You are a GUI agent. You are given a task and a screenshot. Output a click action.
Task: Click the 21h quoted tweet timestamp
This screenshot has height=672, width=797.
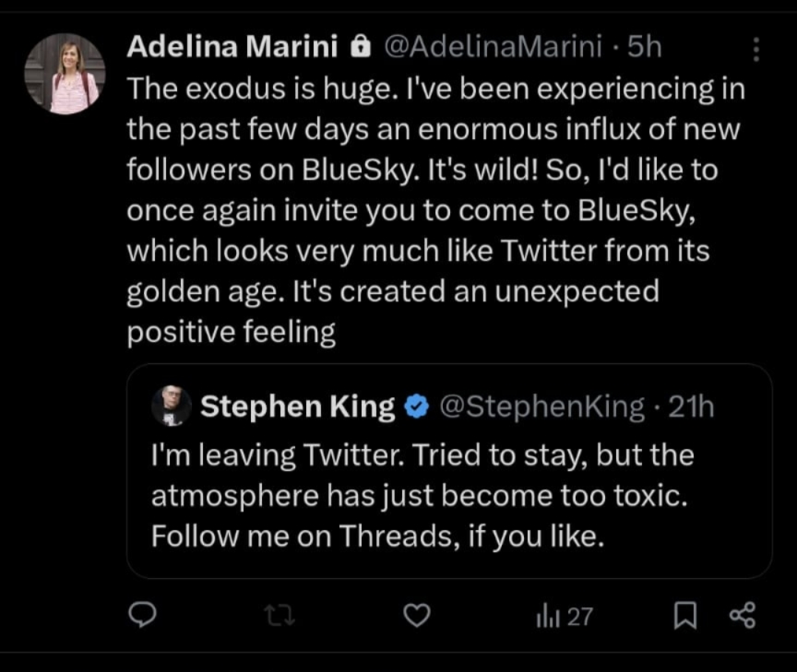pos(692,407)
